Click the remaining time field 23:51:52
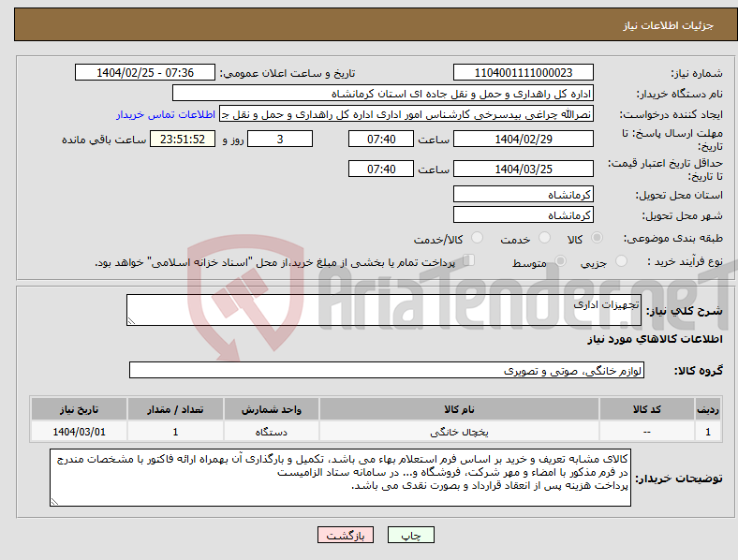Image resolution: width=738 pixels, height=560 pixels. [183, 139]
